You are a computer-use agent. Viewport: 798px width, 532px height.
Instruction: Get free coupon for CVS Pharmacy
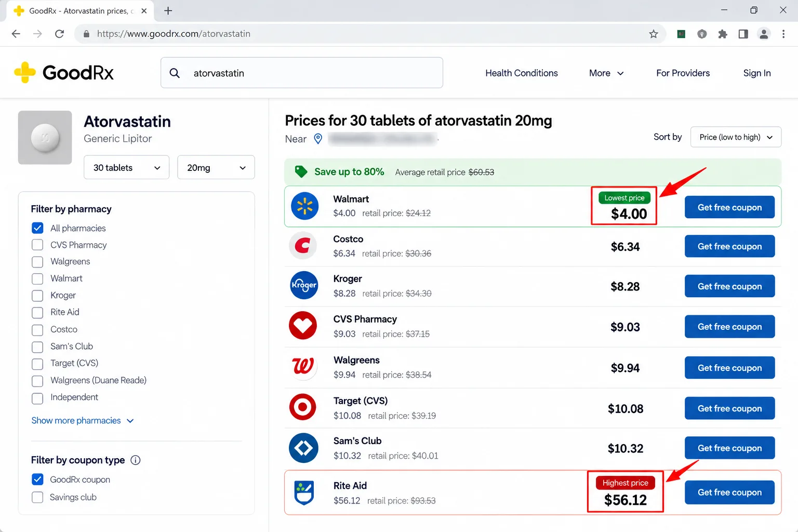tap(729, 326)
